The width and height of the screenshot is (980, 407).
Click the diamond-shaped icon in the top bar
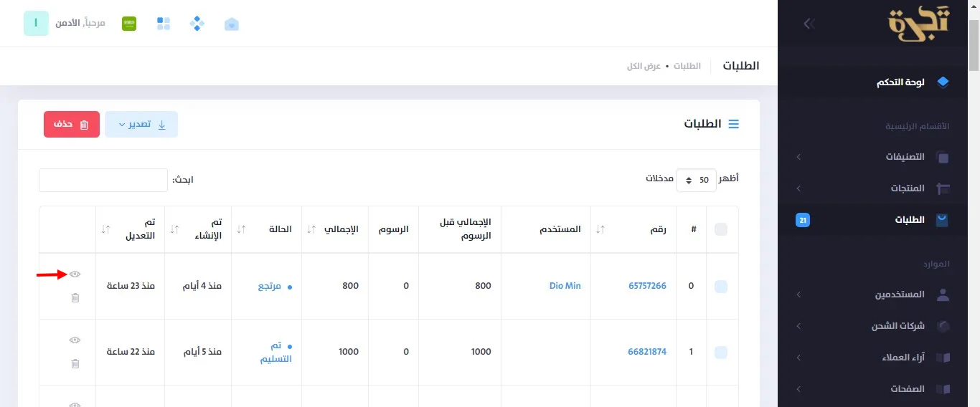[197, 24]
